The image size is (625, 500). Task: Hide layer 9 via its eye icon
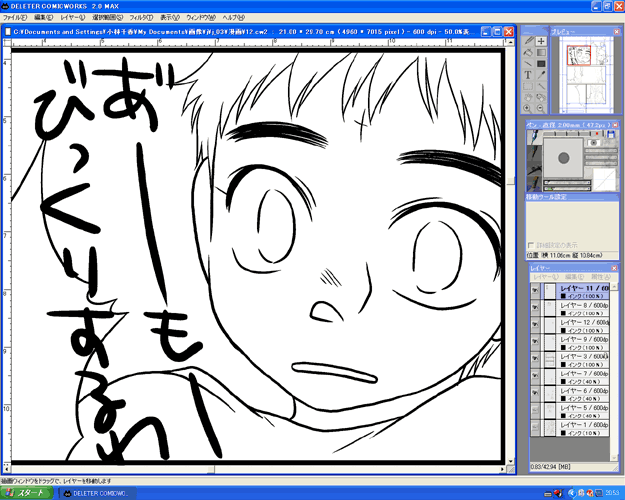[535, 343]
